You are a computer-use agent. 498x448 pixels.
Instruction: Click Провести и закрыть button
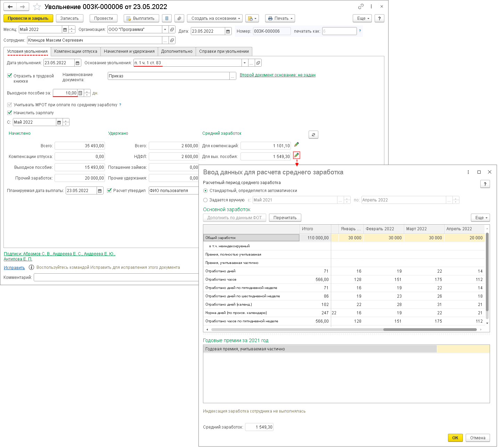[x=28, y=18]
